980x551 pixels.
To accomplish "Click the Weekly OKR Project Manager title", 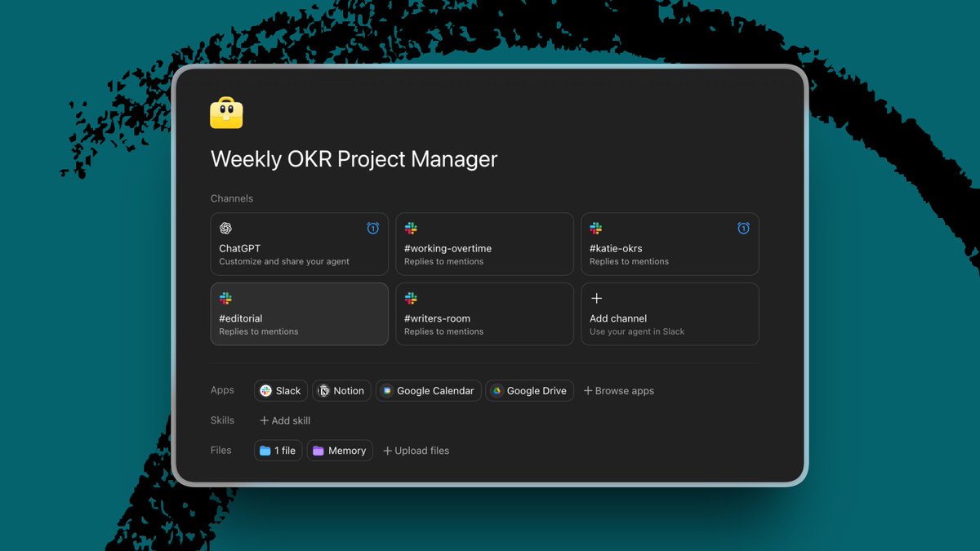I will coord(354,159).
